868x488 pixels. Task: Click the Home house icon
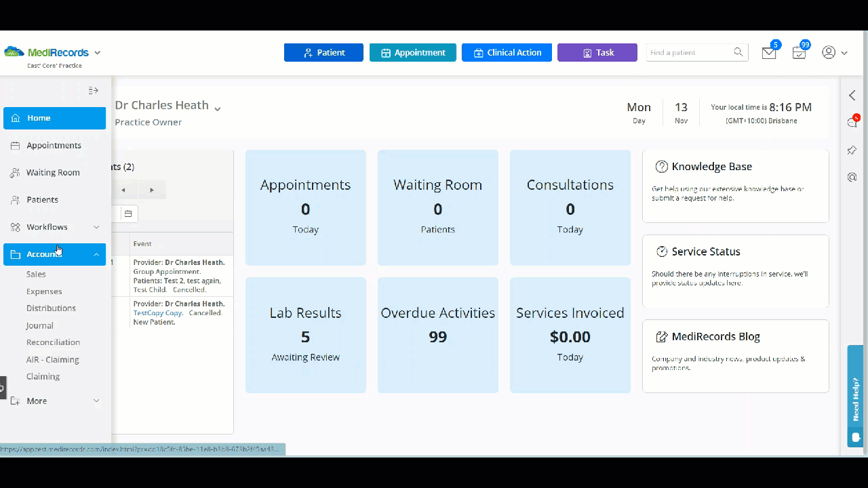point(16,118)
